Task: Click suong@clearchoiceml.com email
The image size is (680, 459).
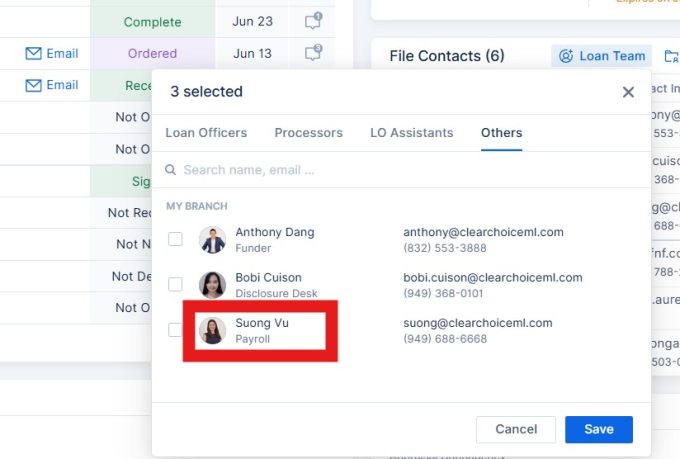Action: 477,323
